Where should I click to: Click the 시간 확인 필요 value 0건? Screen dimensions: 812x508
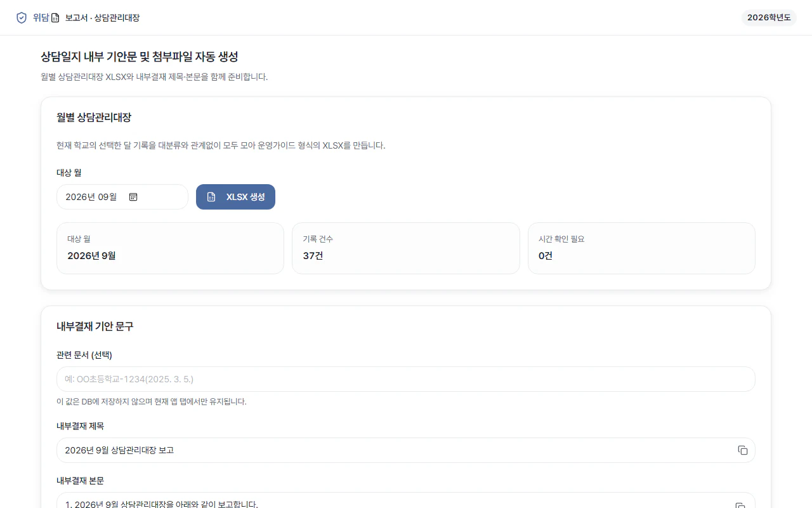(546, 256)
